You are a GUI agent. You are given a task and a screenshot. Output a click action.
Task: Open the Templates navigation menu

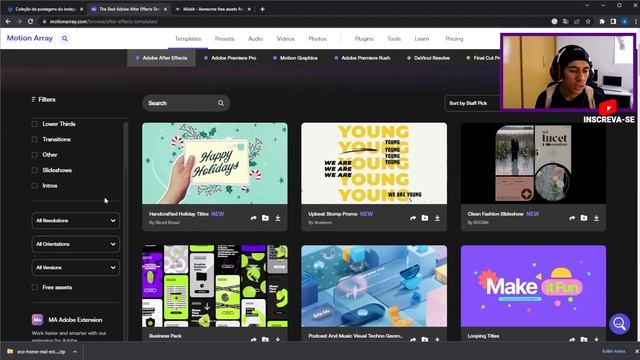coord(188,39)
